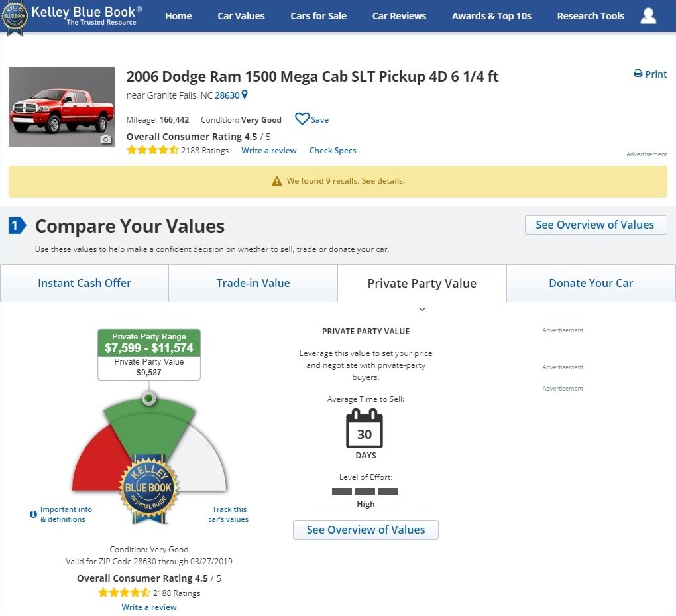676x616 pixels.
Task: Click the printer icon next to Print
Action: 638,74
